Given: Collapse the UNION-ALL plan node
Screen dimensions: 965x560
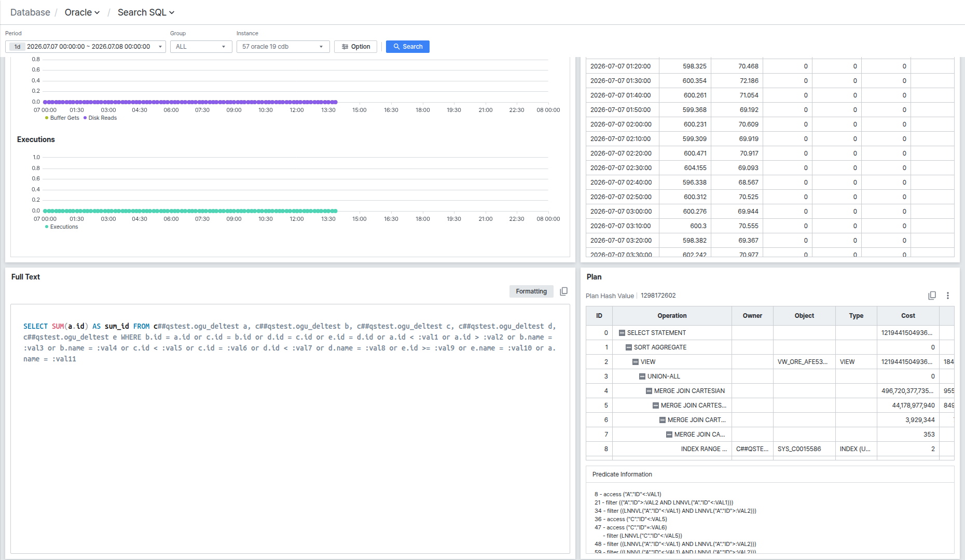Looking at the screenshot, I should pos(642,376).
